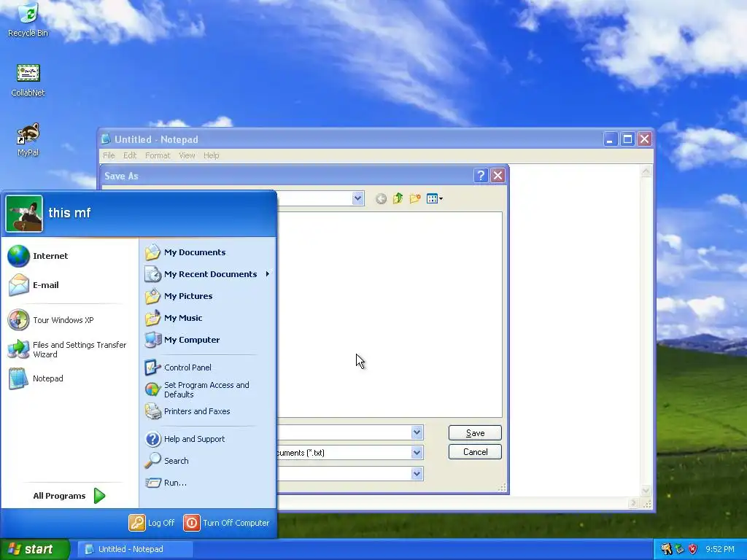Click the first system tray icon

point(666,550)
